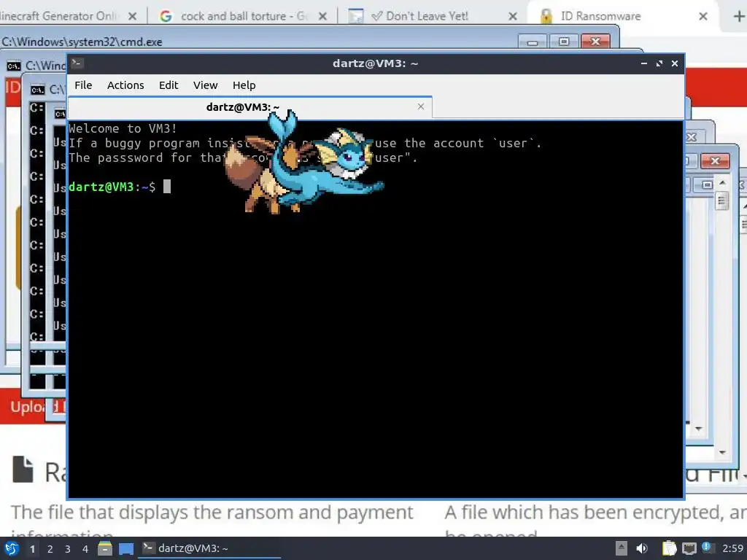
Task: Open a new browser tab
Action: 738,16
